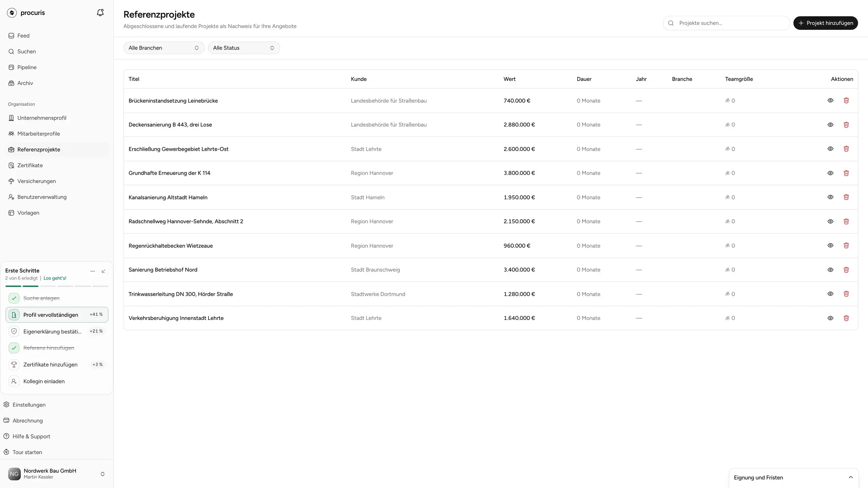
Task: Delete Verkehrsberuhigung Innenstadt Lehrte entry
Action: click(x=846, y=318)
